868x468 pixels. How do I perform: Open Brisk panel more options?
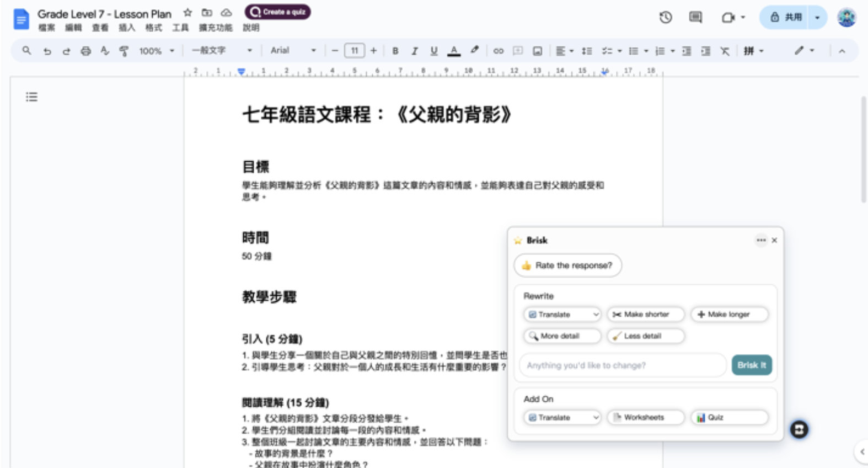click(x=761, y=240)
